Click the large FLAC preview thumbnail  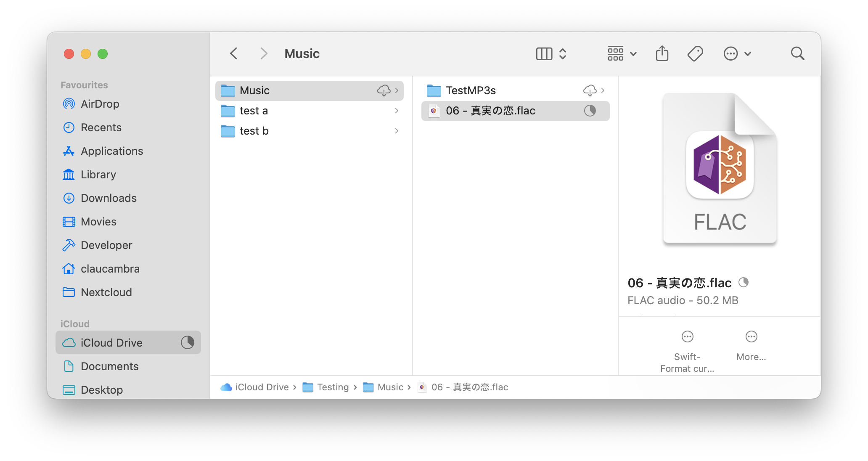720,168
